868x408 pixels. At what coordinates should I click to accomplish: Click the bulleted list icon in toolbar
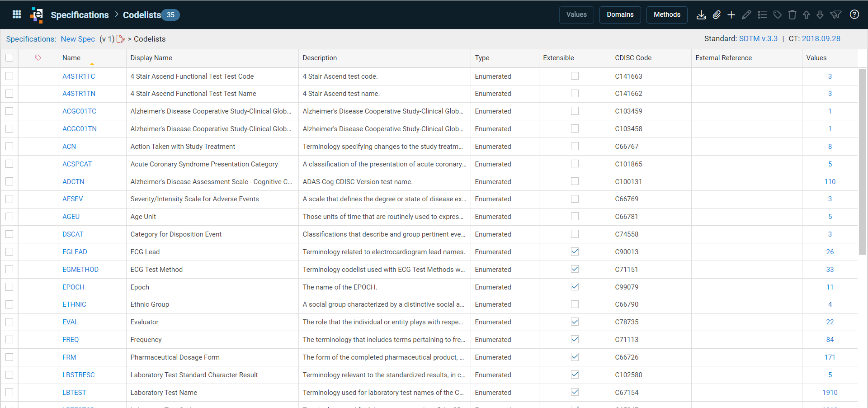point(762,15)
